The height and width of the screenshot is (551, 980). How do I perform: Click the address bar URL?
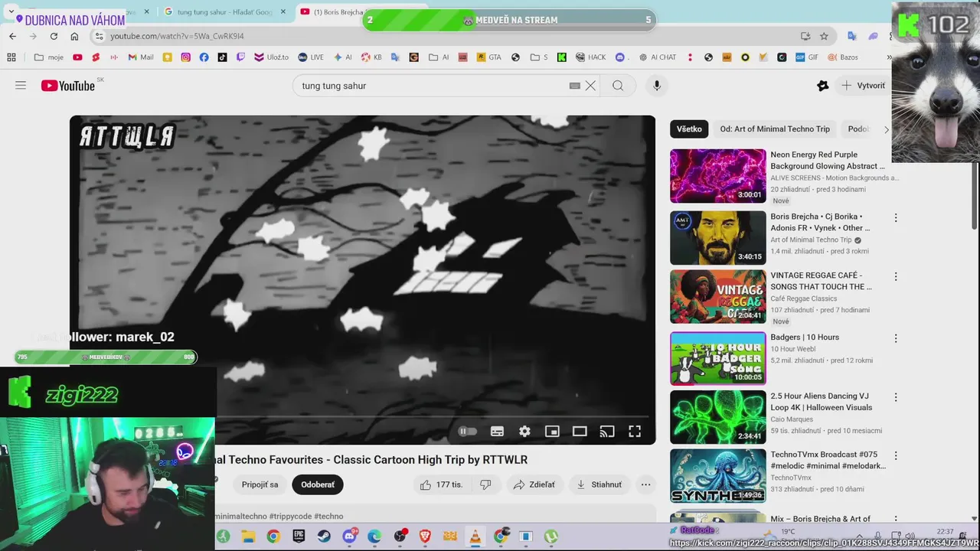(x=177, y=36)
